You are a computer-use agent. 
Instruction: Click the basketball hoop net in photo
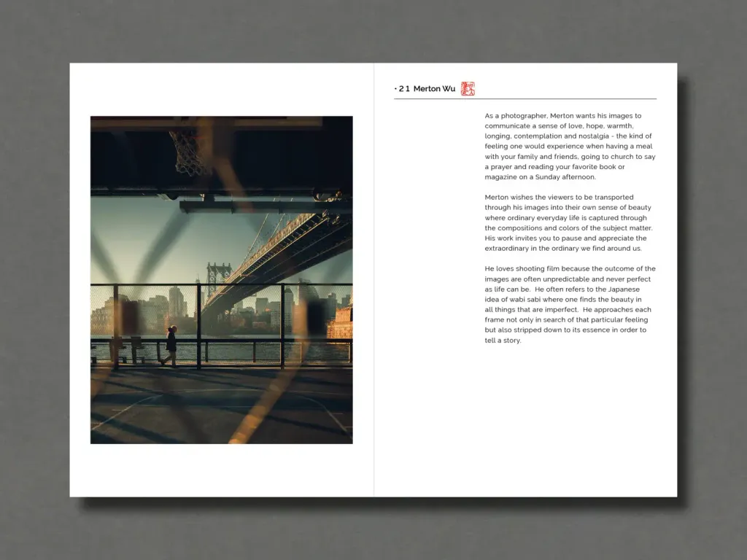coord(190,153)
